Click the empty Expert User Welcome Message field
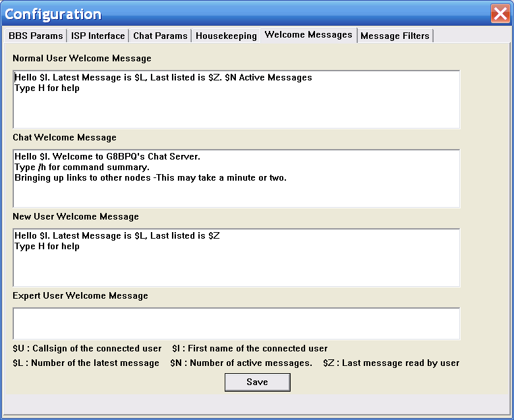The image size is (514, 420). pos(236,324)
